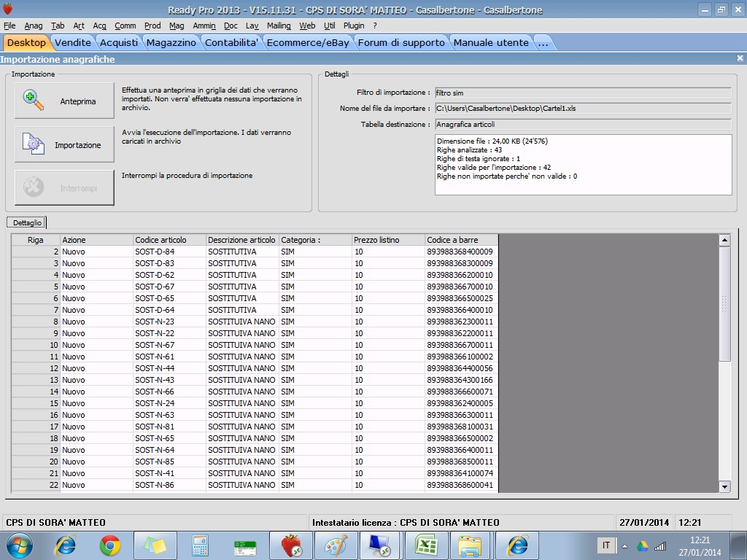This screenshot has width=747, height=560.
Task: Select the Dettaglio tab above the grid
Action: (x=27, y=222)
